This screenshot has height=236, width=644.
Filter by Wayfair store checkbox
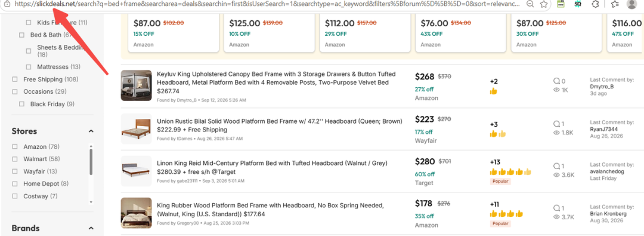pos(15,171)
